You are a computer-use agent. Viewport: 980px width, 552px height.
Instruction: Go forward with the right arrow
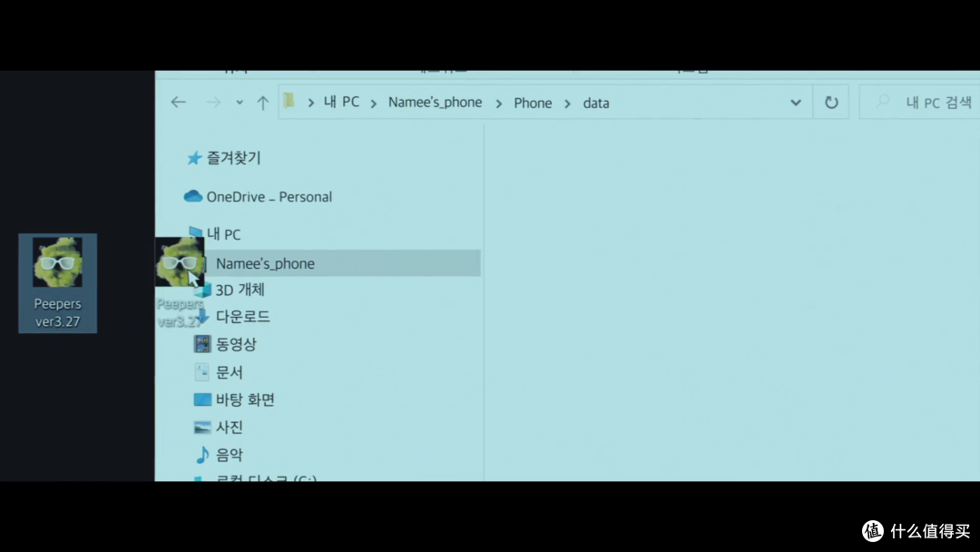pos(214,102)
